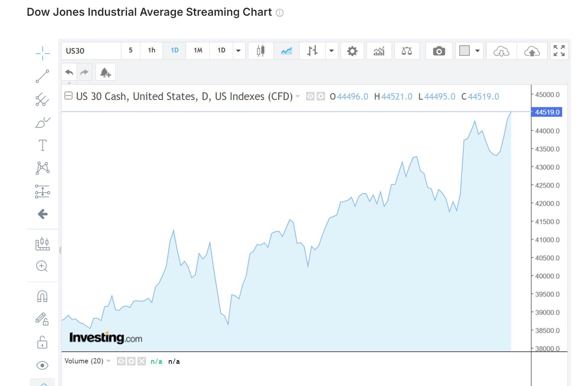Click the low value 44495.0
The width and height of the screenshot is (588, 386).
coord(440,97)
